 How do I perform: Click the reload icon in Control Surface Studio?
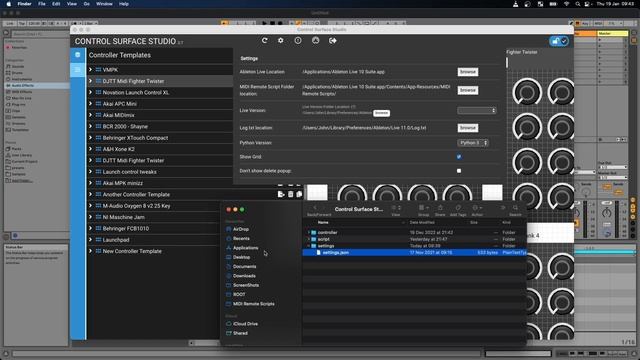coord(264,40)
